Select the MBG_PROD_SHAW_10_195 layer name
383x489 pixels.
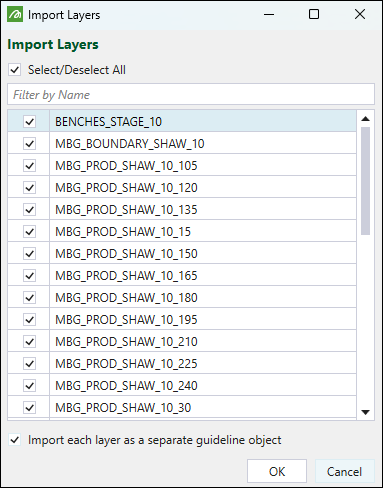click(126, 320)
